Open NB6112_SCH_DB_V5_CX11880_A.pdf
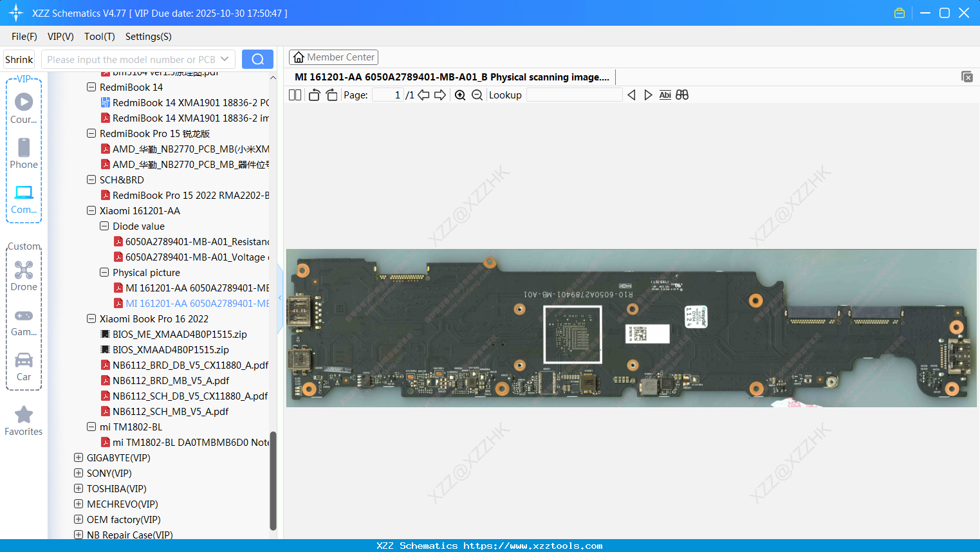This screenshot has width=980, height=552. (x=185, y=396)
